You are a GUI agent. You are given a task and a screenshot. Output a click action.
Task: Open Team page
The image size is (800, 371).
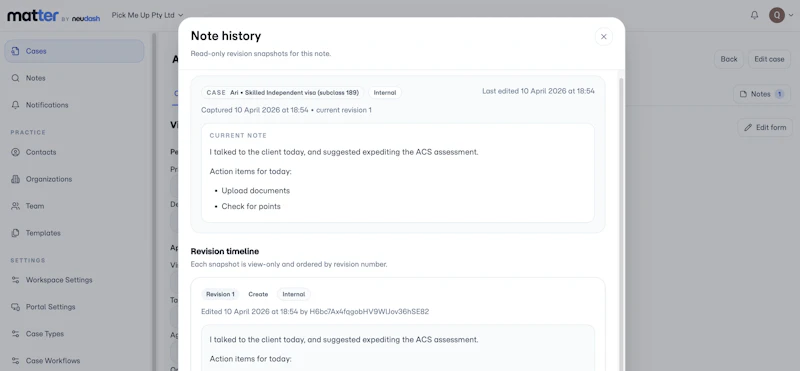[x=74, y=206]
